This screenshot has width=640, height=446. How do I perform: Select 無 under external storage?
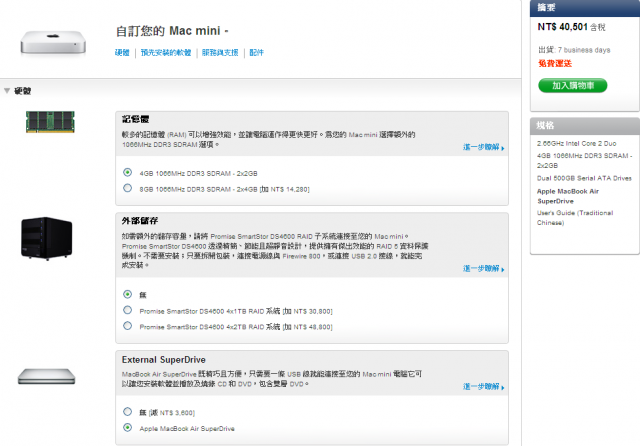point(127,294)
